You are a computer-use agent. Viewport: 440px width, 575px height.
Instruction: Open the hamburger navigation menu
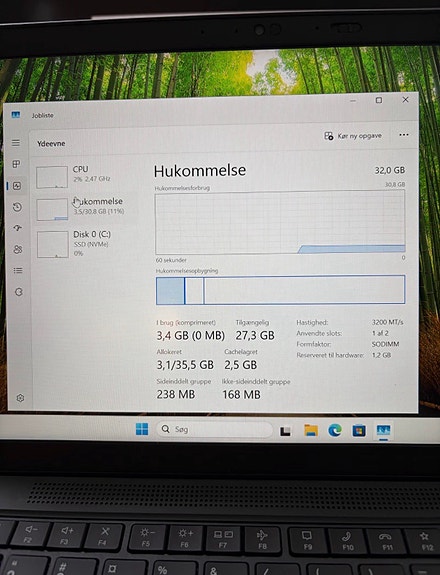point(16,143)
